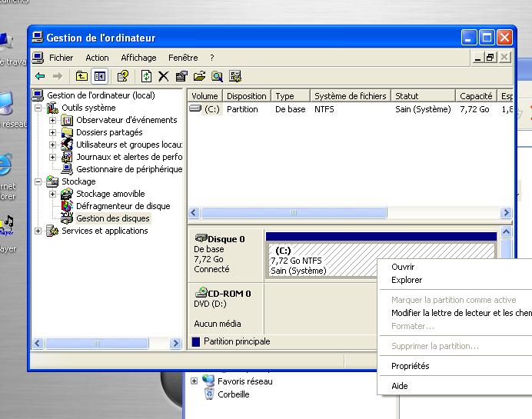Collapse the Outils système tree node

pos(38,108)
